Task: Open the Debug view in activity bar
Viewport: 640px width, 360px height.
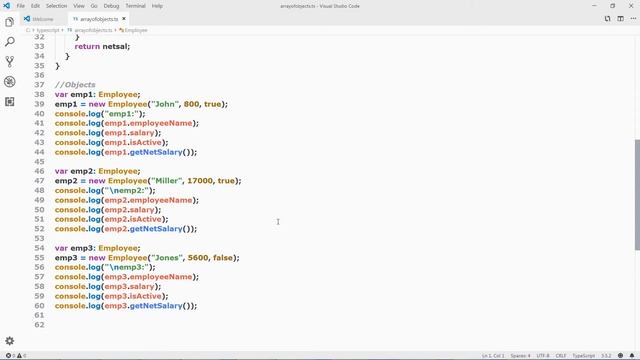Action: coord(10,82)
